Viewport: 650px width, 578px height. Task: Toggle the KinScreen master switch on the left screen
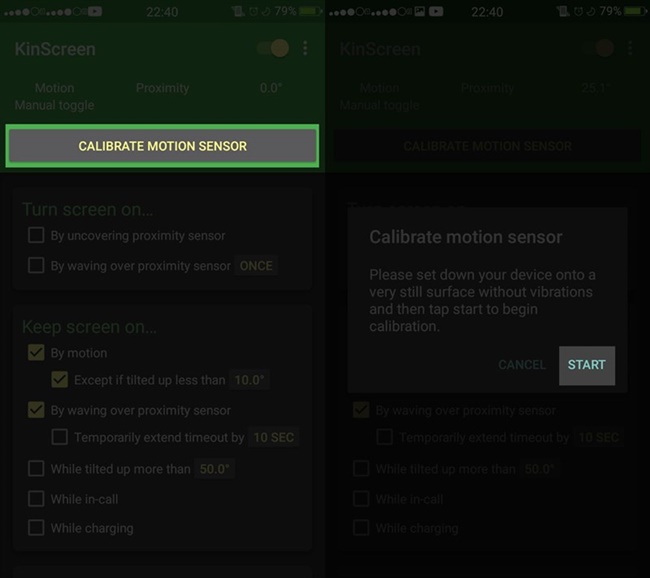point(274,48)
